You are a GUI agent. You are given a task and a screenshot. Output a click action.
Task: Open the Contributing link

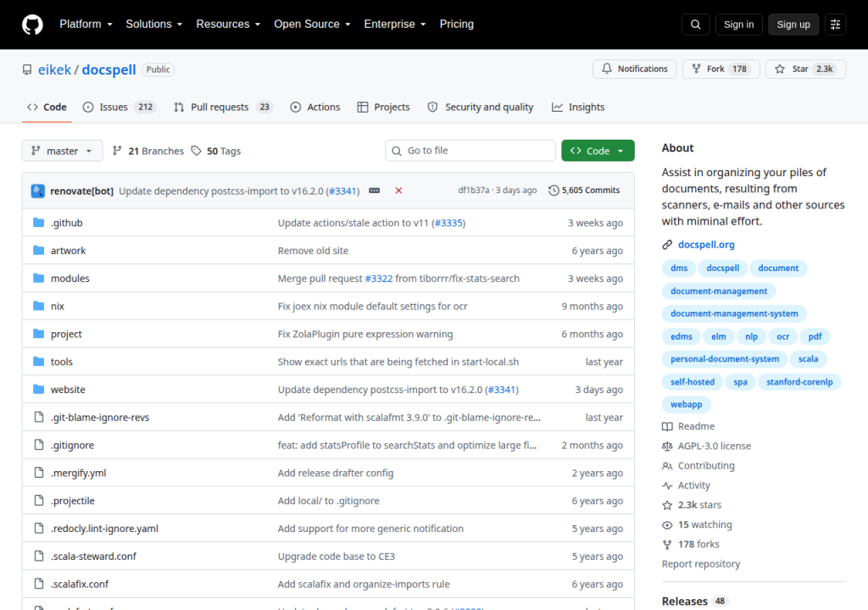click(706, 466)
